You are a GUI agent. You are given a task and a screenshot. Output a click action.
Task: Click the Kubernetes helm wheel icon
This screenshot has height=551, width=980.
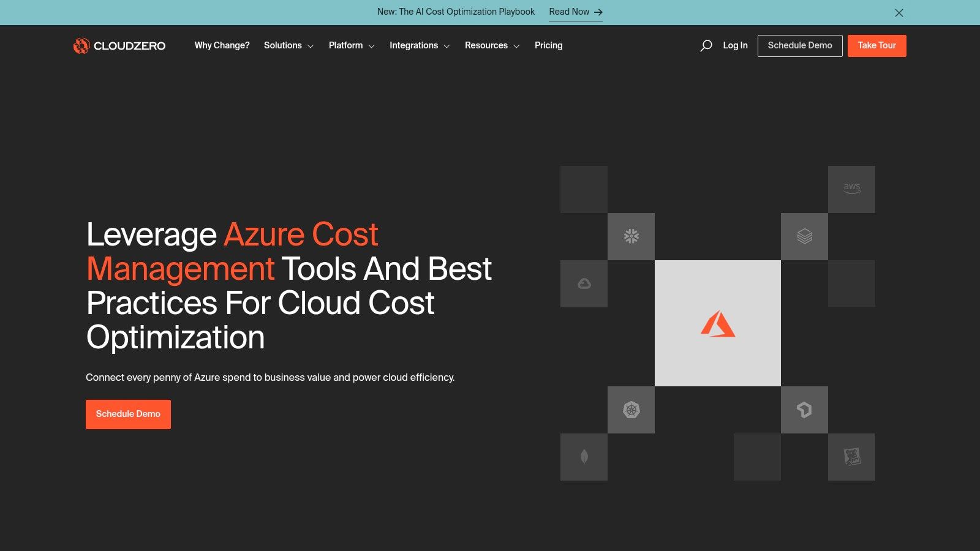point(631,410)
